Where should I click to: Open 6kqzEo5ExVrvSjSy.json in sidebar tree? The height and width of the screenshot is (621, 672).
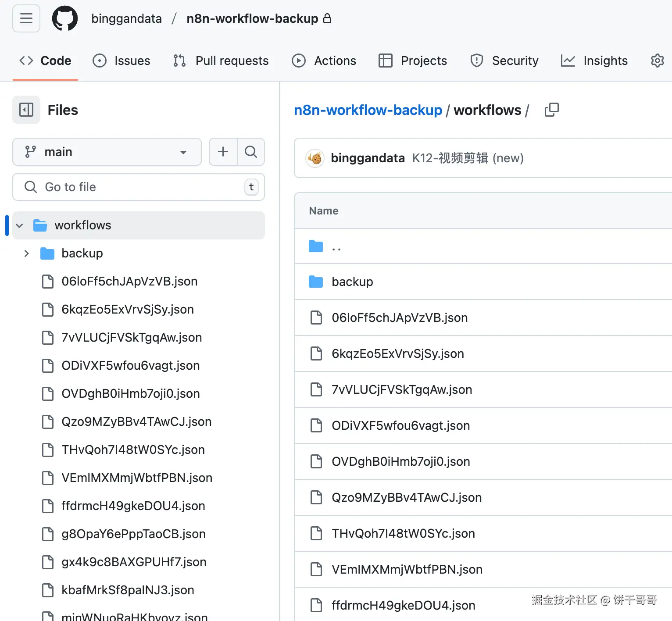(x=127, y=310)
